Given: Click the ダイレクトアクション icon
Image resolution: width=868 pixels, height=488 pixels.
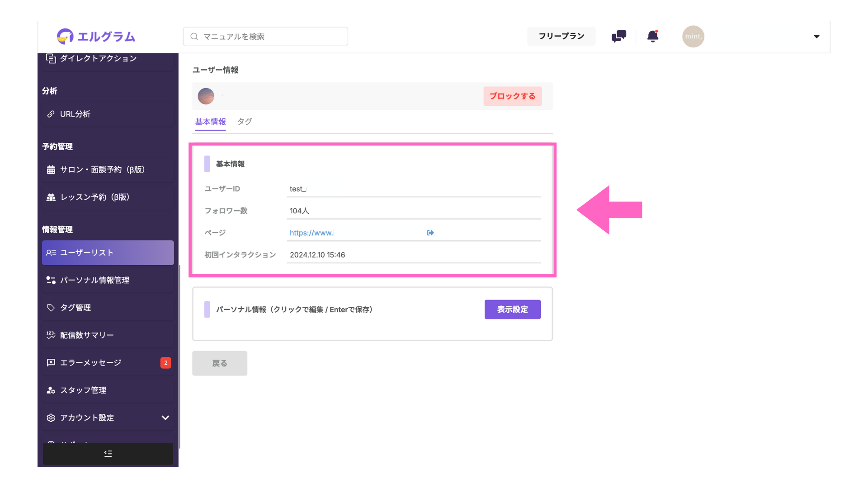Looking at the screenshot, I should pyautogui.click(x=51, y=58).
